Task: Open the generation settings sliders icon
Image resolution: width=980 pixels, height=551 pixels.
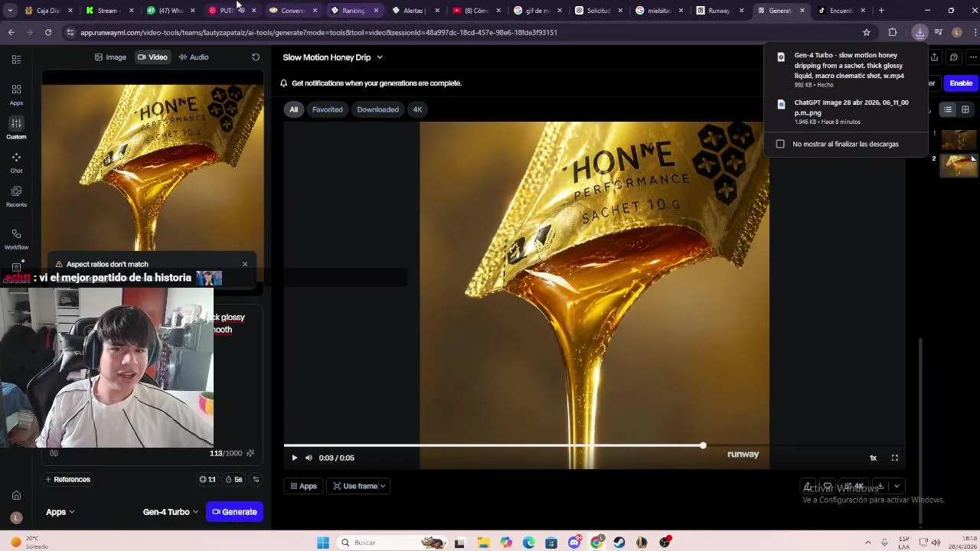Action: point(256,480)
